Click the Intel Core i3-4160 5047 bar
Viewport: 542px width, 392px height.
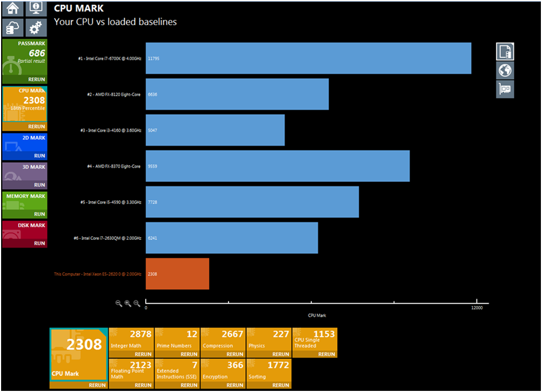[x=215, y=130]
